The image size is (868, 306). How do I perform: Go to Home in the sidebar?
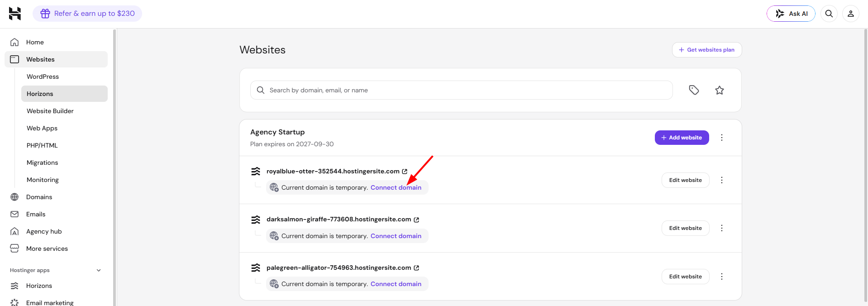click(56, 42)
